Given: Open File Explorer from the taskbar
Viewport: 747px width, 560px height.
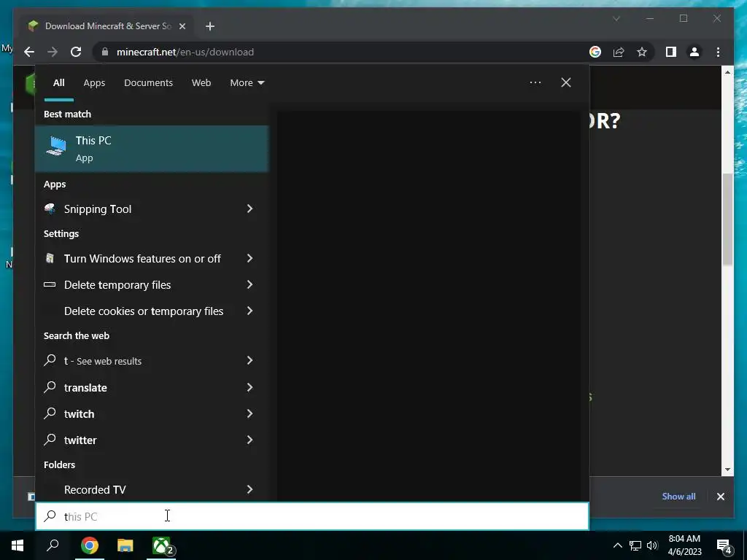Looking at the screenshot, I should pyautogui.click(x=125, y=545).
